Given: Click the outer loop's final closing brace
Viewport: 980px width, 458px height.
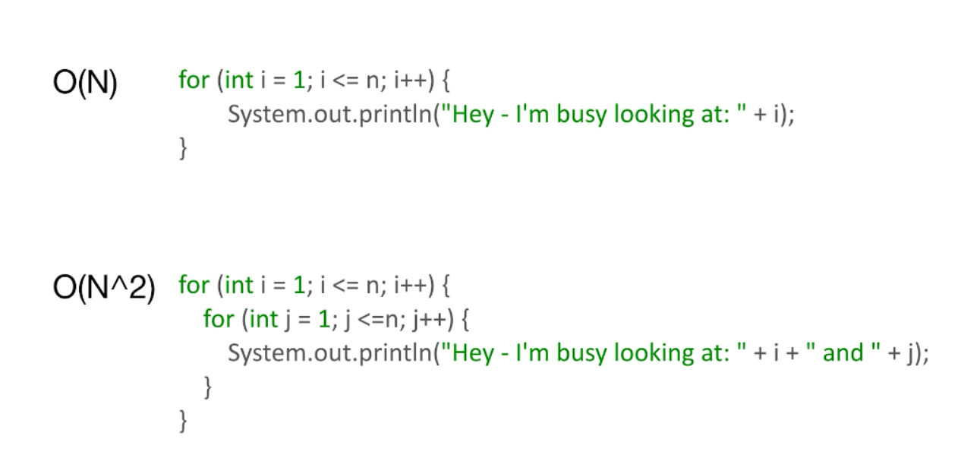Looking at the screenshot, I should tap(182, 421).
